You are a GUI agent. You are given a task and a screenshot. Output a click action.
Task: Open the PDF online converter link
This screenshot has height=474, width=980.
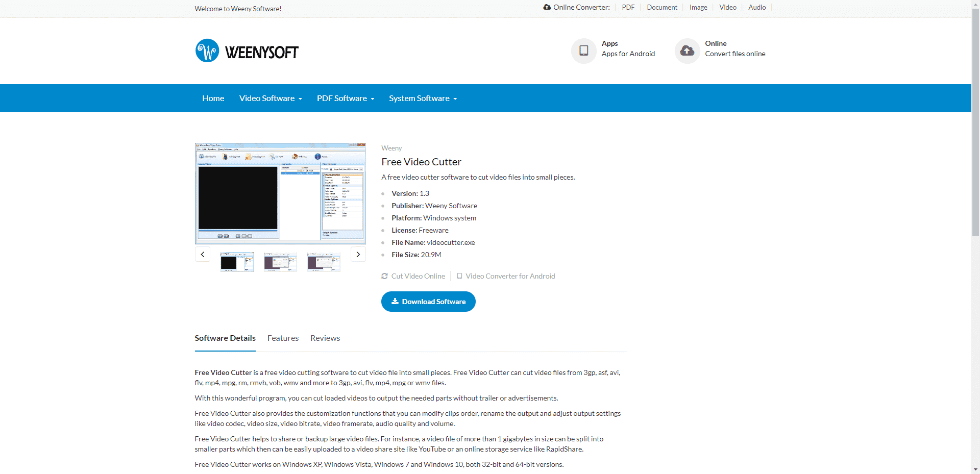(628, 7)
